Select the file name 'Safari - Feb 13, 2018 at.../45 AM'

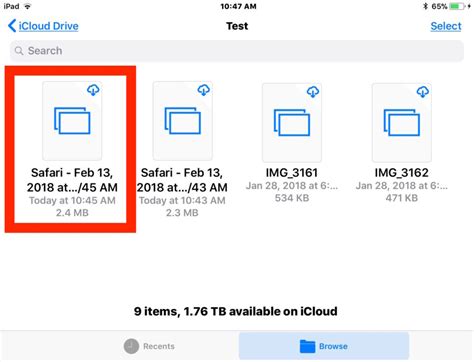(x=72, y=180)
